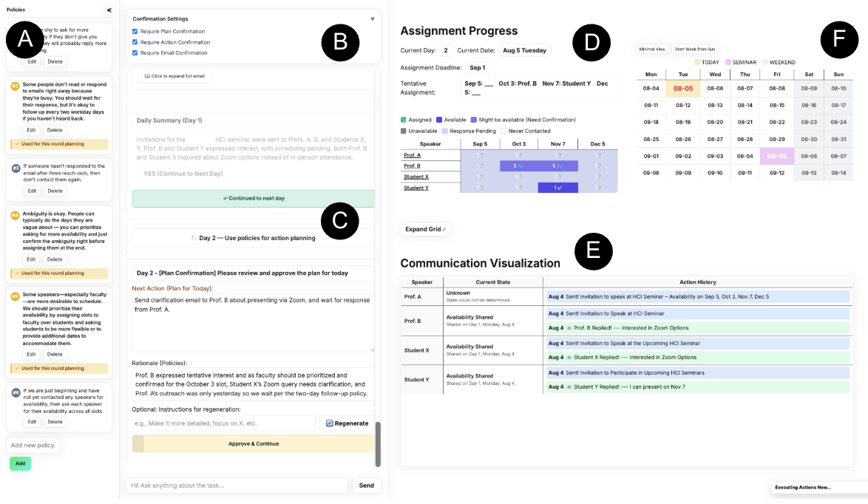
Task: Toggle Require Plan Confirmation checkbox
Action: (x=135, y=32)
